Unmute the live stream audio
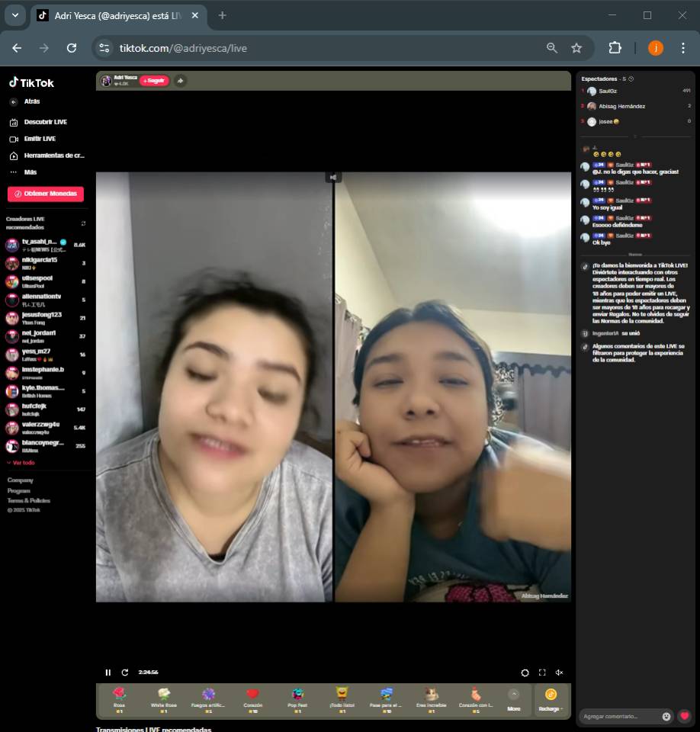The height and width of the screenshot is (732, 700). (x=559, y=673)
